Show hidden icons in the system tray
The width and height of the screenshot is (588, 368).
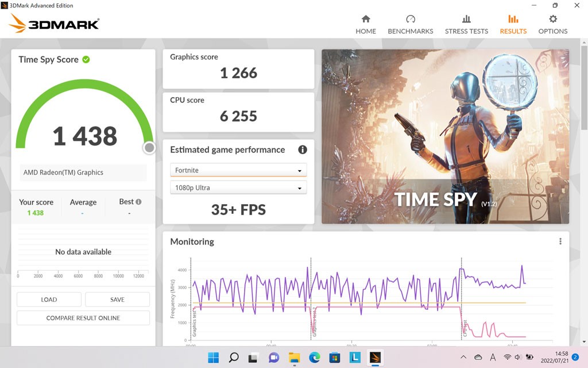pyautogui.click(x=463, y=358)
